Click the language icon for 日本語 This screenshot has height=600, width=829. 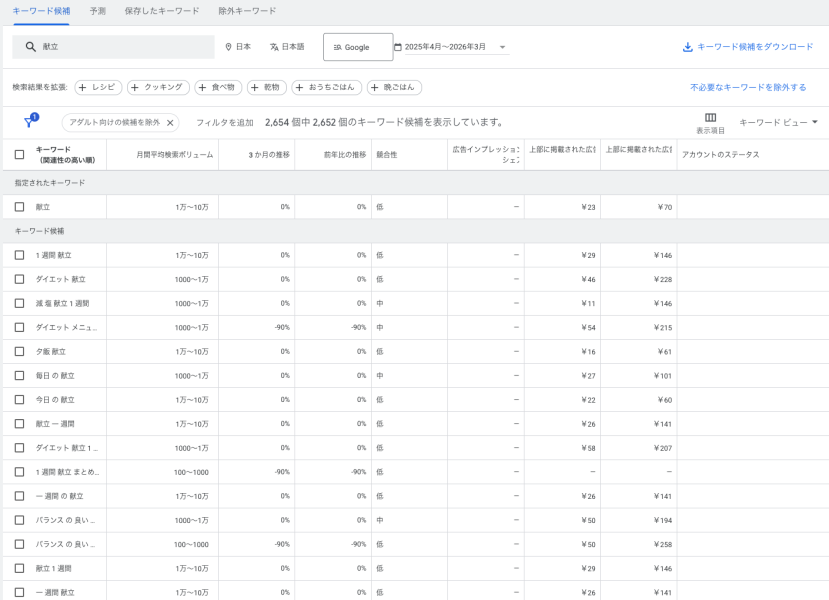tap(274, 47)
